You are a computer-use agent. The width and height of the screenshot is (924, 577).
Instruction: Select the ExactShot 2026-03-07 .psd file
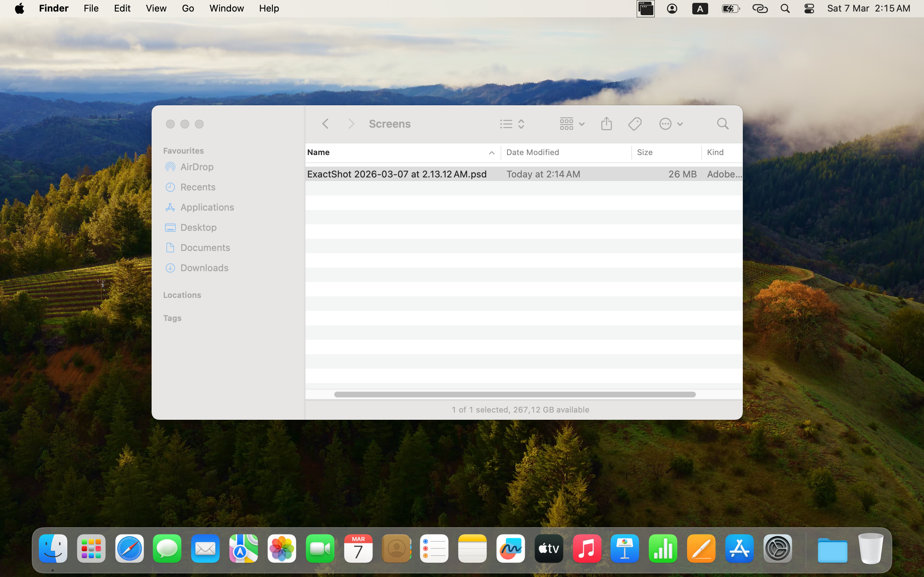pyautogui.click(x=397, y=174)
